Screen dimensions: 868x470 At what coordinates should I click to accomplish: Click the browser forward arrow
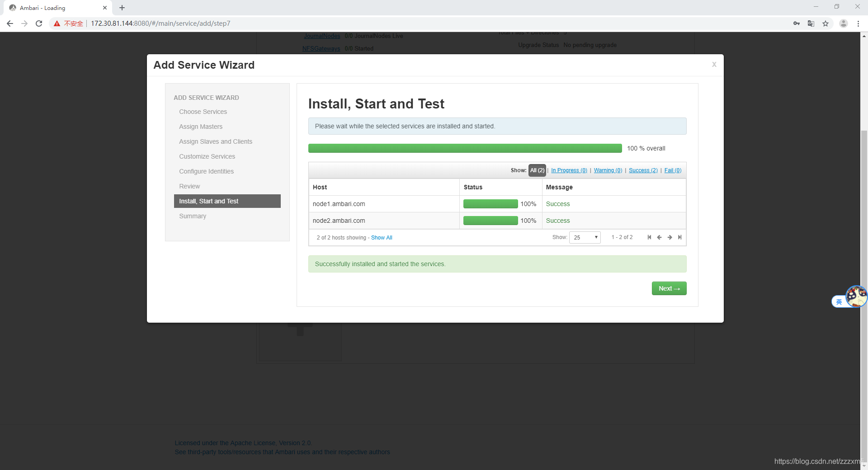point(24,23)
